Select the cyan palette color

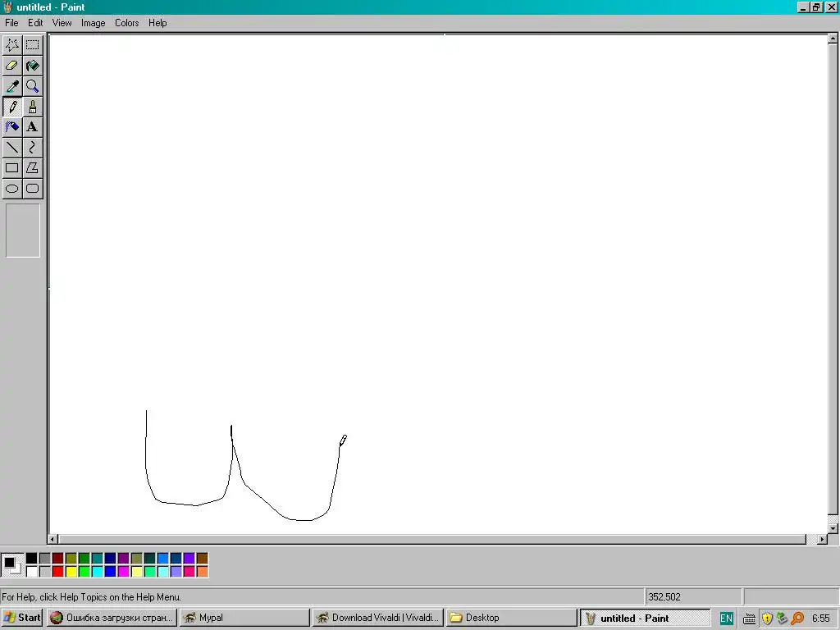(98, 572)
